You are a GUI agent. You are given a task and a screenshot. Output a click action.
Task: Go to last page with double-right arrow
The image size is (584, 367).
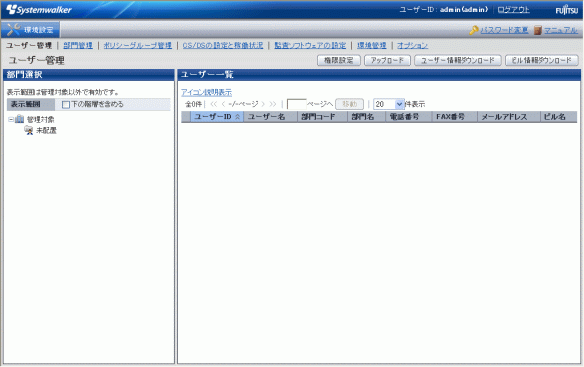click(x=273, y=104)
